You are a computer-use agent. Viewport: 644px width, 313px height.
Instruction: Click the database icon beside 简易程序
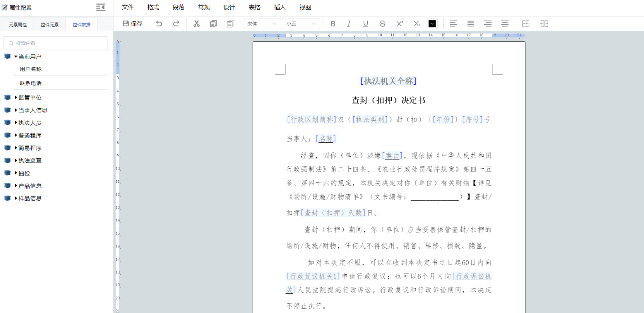point(7,148)
